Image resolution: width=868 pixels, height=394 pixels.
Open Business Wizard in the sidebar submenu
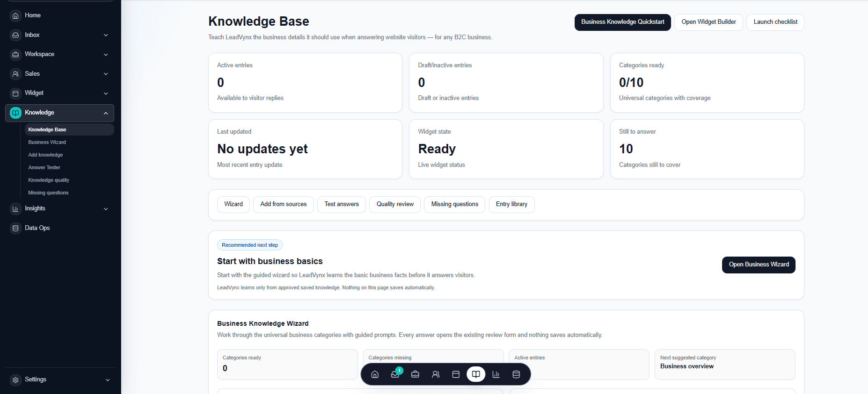coord(69,142)
